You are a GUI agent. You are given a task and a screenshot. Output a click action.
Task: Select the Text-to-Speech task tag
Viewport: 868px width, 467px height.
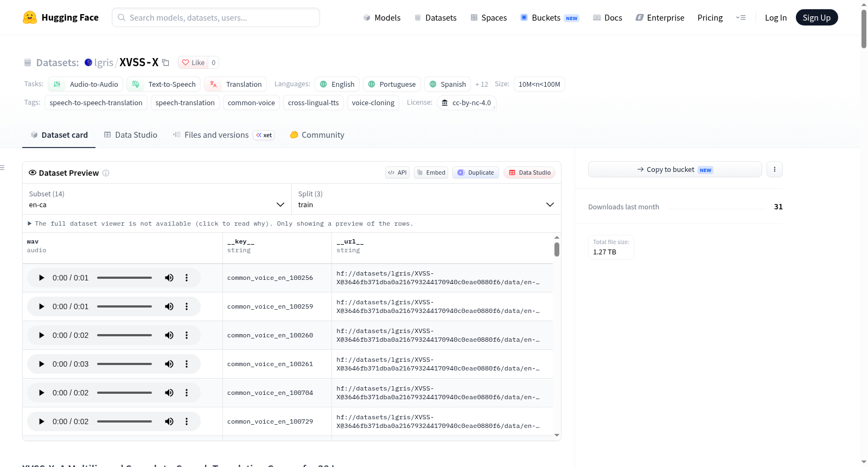164,84
